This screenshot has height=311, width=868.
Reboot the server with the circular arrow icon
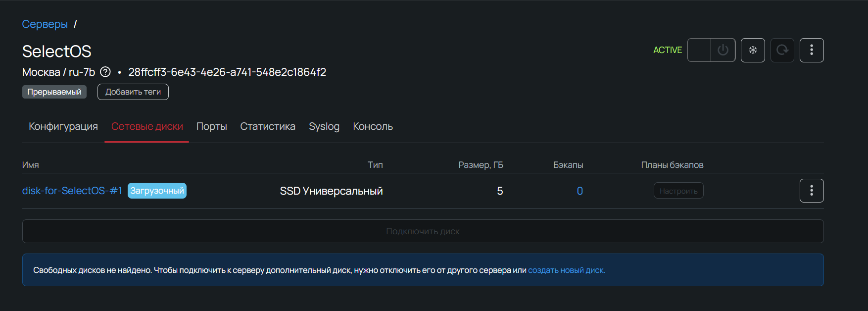tap(782, 50)
